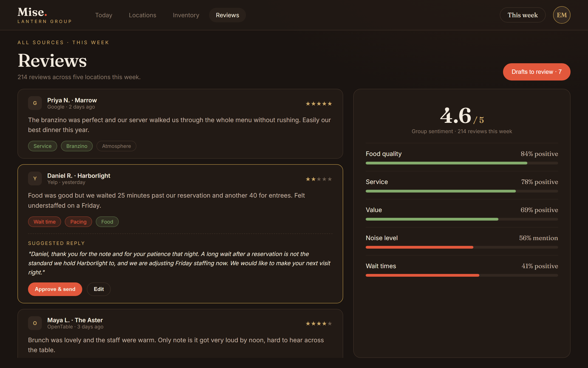Go to the Today tab

104,15
